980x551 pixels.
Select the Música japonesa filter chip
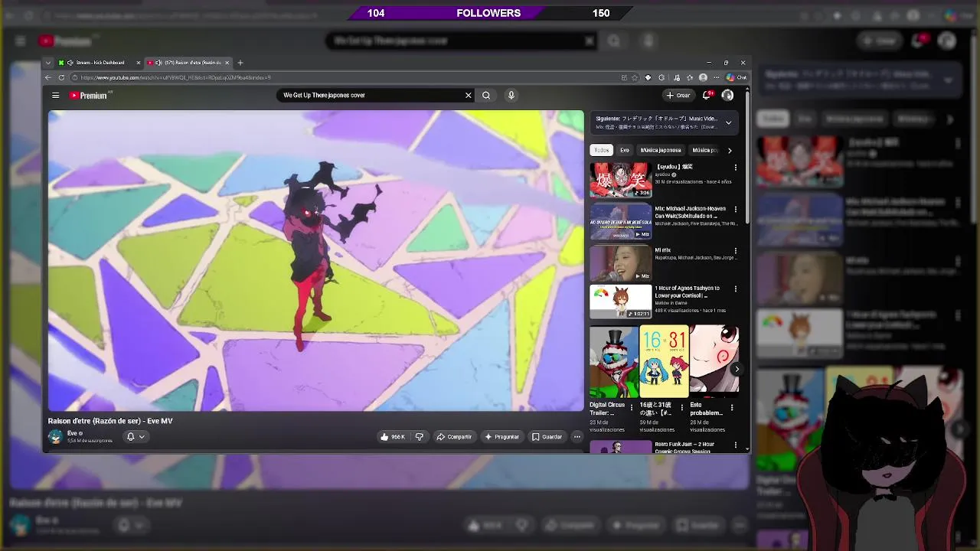coord(661,150)
